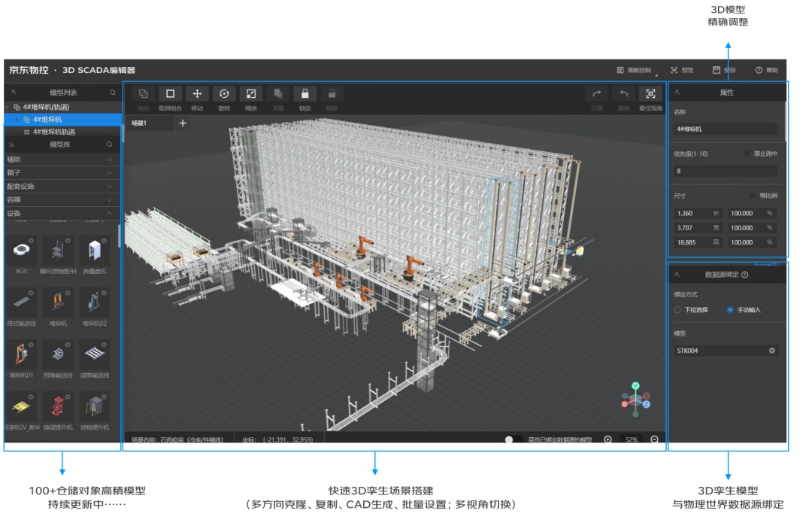Select the 下拉选择 radio option
This screenshot has width=812, height=526.
coord(677,310)
